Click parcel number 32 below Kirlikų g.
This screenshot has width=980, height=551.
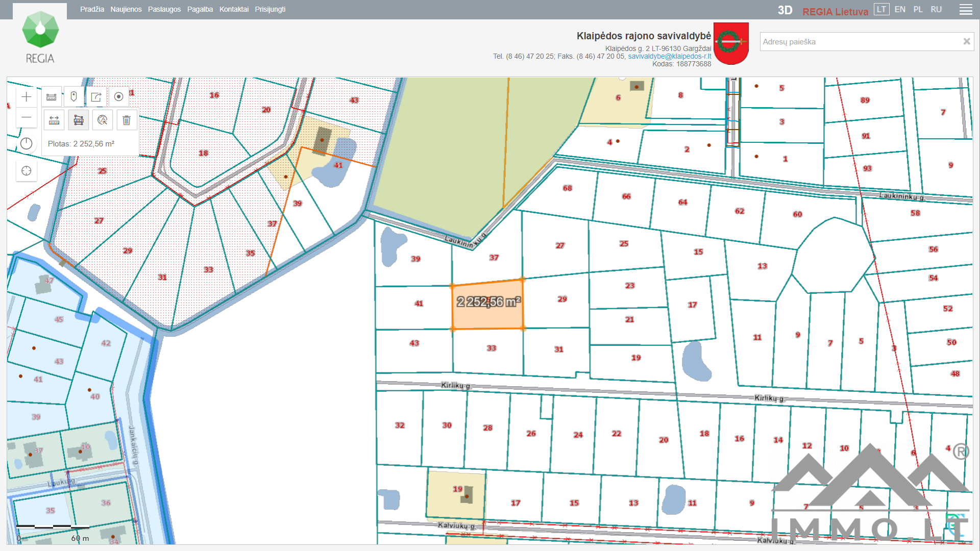coord(400,425)
